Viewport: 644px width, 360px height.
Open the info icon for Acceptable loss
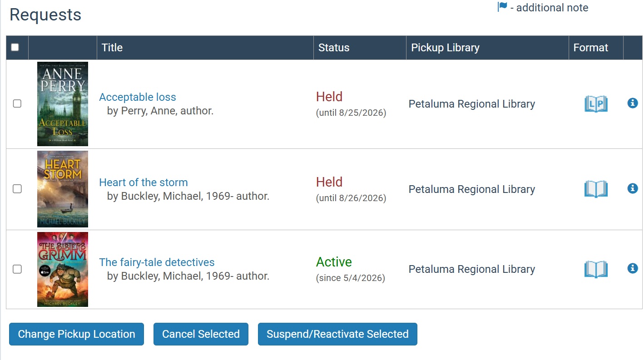(x=632, y=104)
